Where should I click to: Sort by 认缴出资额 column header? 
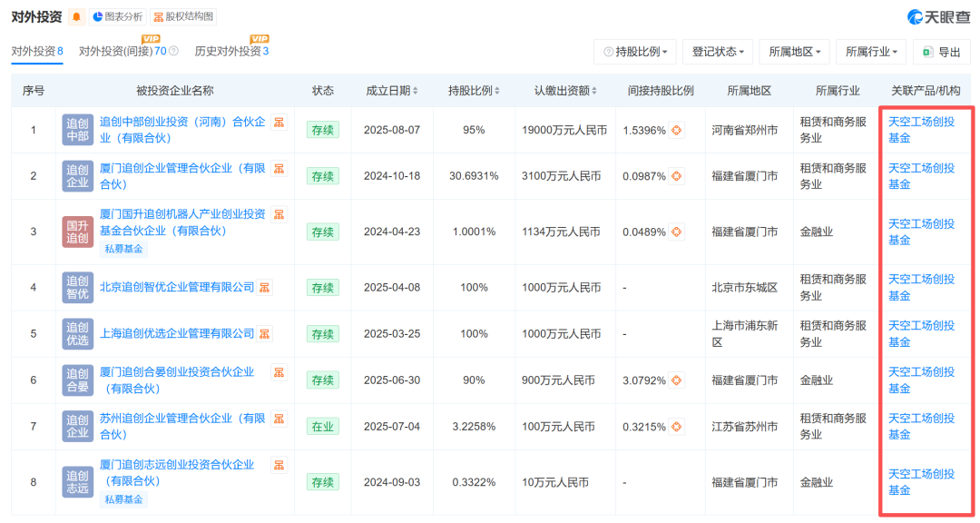[x=565, y=91]
